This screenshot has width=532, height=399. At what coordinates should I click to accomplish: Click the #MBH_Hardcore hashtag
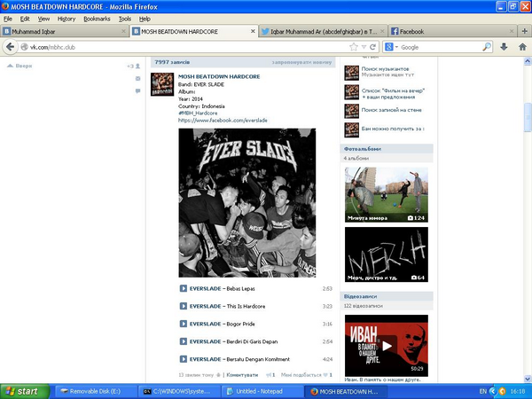[x=198, y=113]
